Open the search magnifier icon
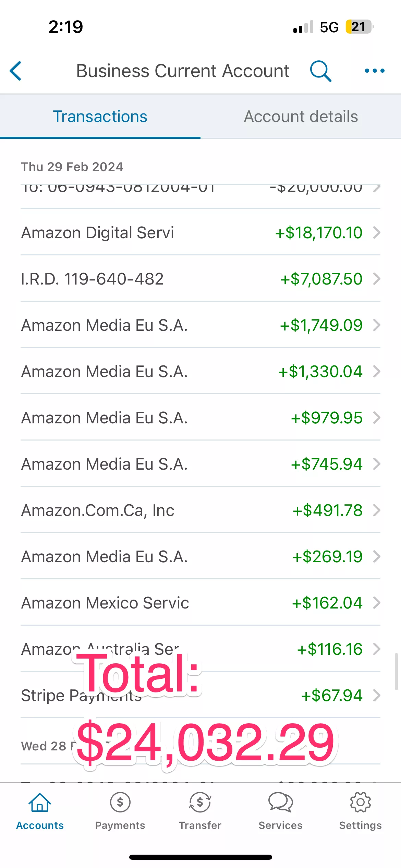401x868 pixels. point(320,71)
